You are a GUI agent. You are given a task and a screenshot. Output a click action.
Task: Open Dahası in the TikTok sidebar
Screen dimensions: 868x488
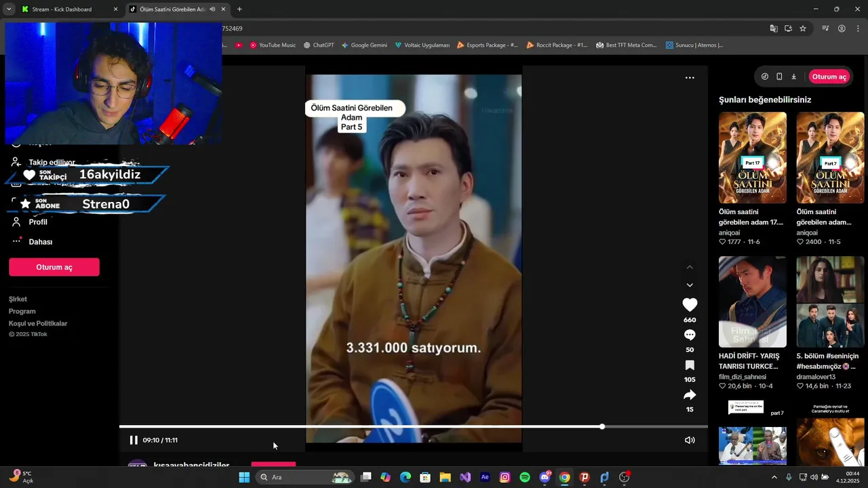[40, 242]
